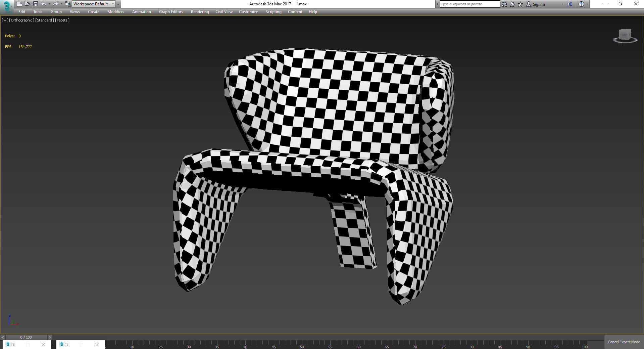Image resolution: width=644 pixels, height=349 pixels.
Task: Click the FPS: 134,722 statistic text
Action: point(18,47)
